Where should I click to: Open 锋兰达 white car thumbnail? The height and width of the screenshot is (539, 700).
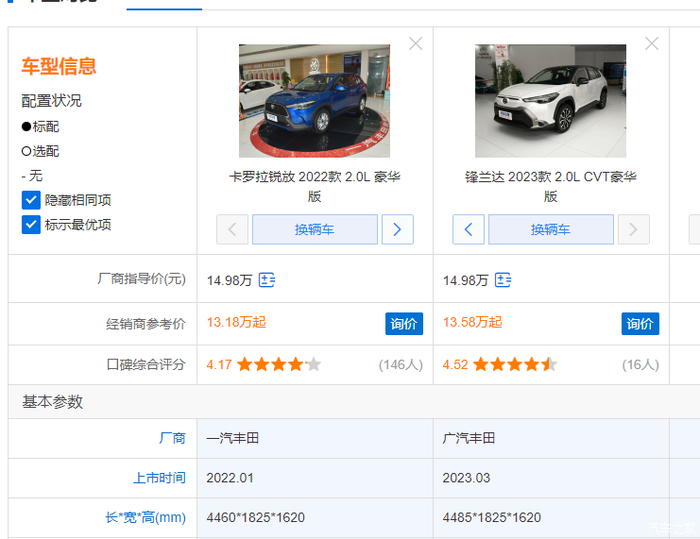pyautogui.click(x=550, y=100)
